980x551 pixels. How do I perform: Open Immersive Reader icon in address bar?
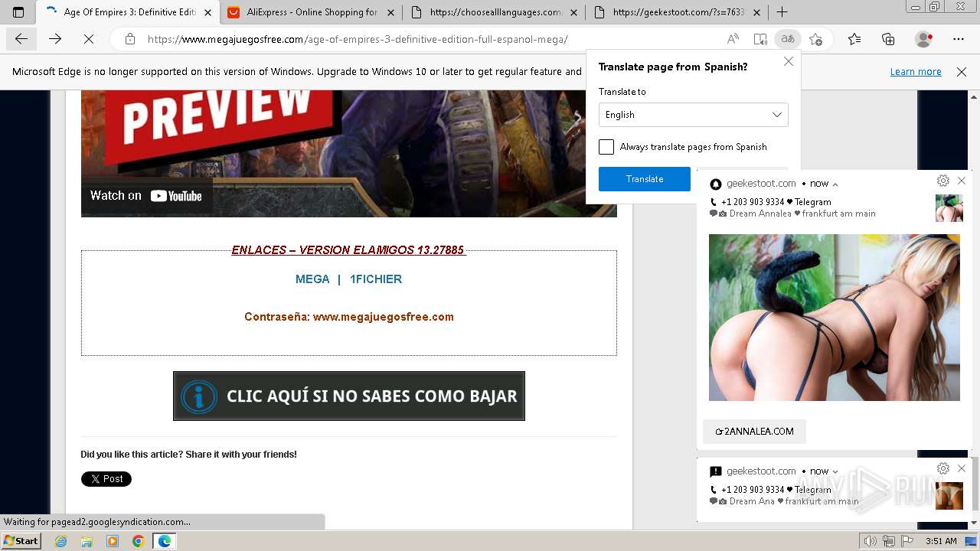759,39
